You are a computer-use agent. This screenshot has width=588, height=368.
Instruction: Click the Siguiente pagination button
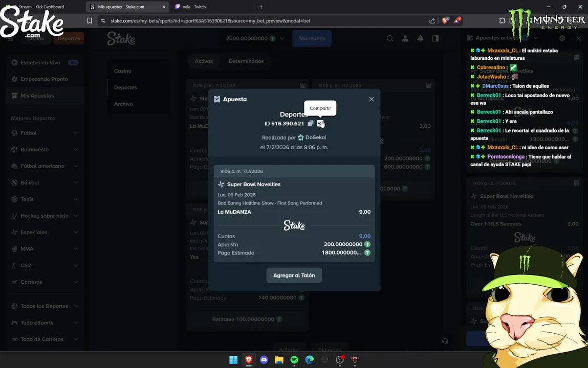tap(330, 349)
